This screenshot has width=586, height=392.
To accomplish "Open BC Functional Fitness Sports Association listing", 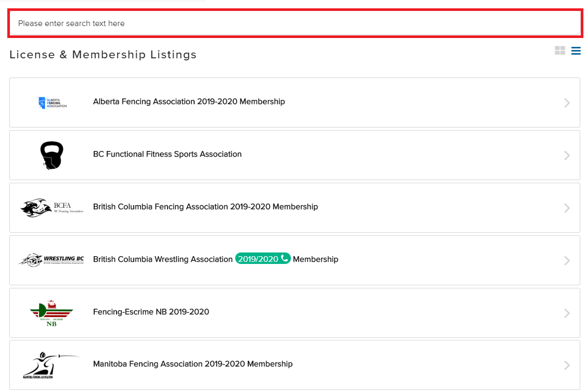I will (167, 155).
